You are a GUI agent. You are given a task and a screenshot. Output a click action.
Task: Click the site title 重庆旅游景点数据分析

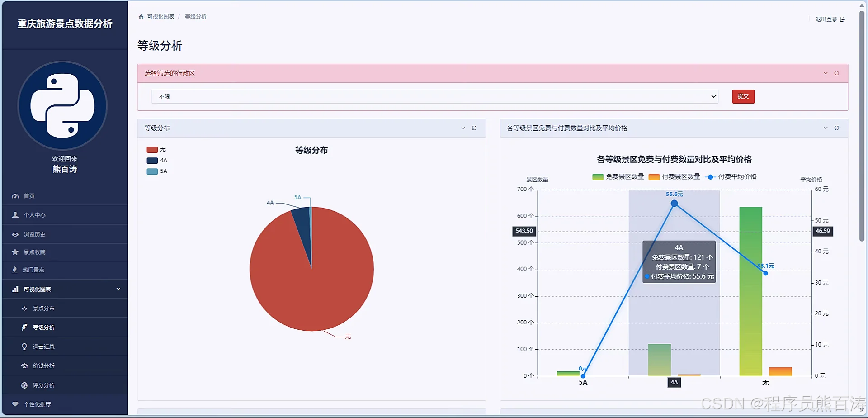click(x=65, y=24)
